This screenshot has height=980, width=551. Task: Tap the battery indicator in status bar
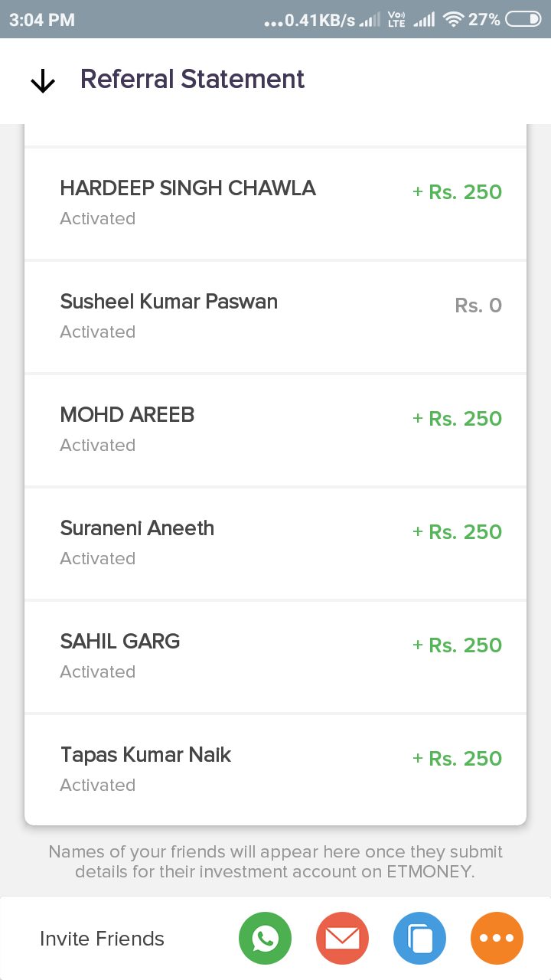pyautogui.click(x=523, y=20)
